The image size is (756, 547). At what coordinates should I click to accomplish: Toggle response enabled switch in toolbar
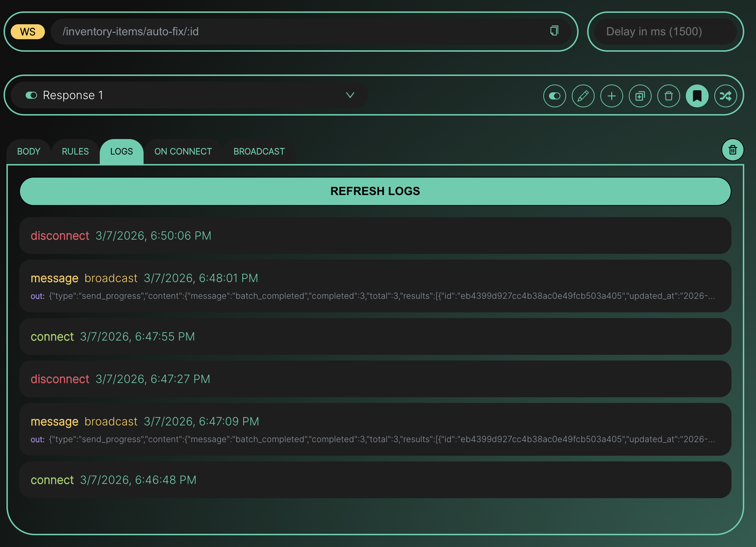(x=554, y=96)
